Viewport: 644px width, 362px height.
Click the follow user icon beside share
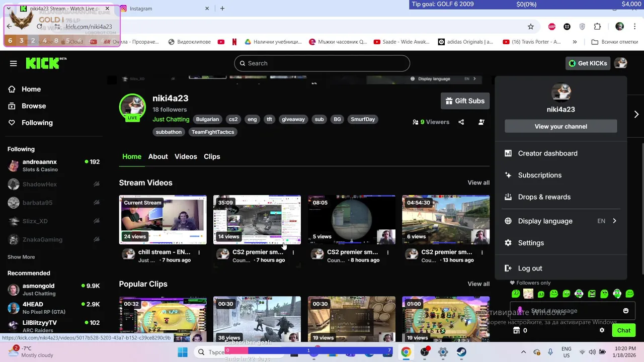481,122
